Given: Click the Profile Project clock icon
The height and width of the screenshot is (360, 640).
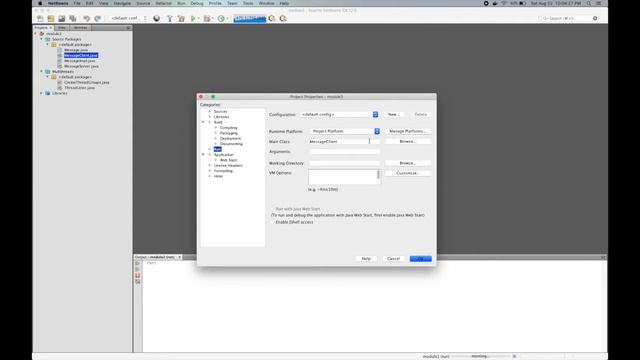Looking at the screenshot, I should click(221, 18).
